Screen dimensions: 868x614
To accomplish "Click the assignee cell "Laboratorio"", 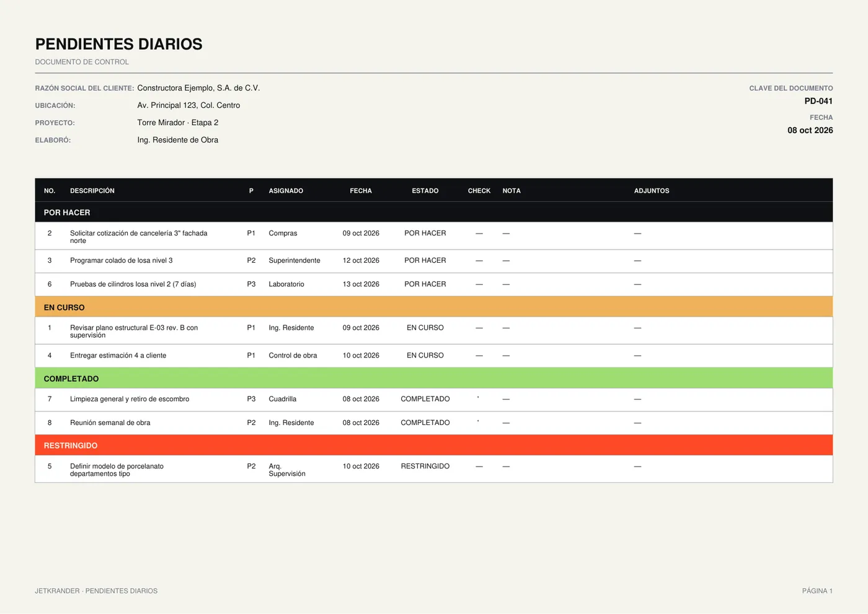I will 286,284.
